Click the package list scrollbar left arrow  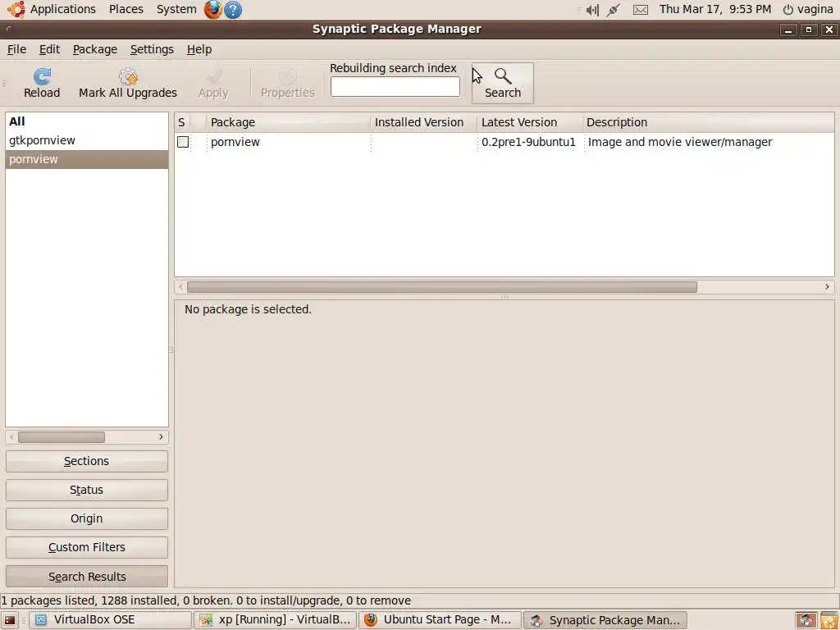181,287
